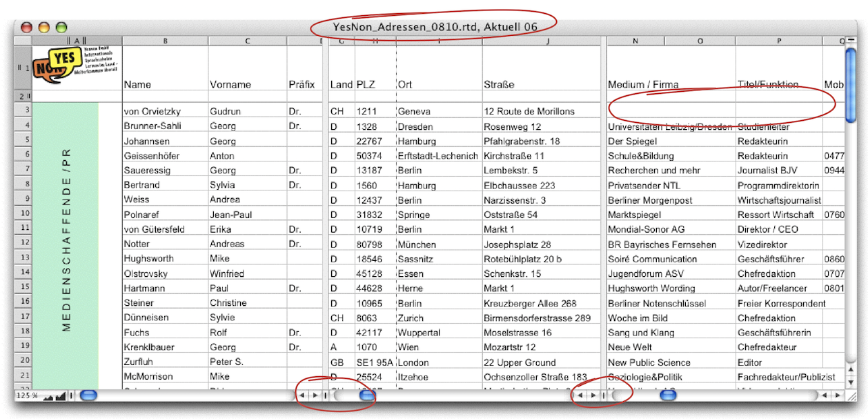Select column B header

(x=165, y=41)
